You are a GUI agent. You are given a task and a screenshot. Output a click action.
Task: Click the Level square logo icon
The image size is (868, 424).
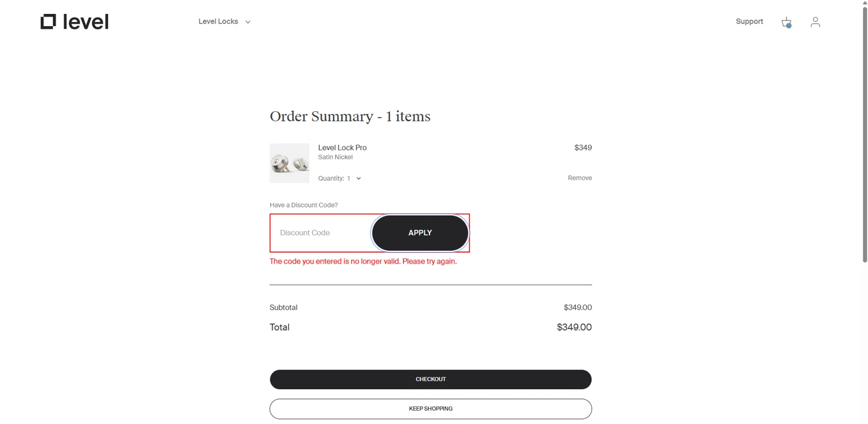(x=48, y=21)
